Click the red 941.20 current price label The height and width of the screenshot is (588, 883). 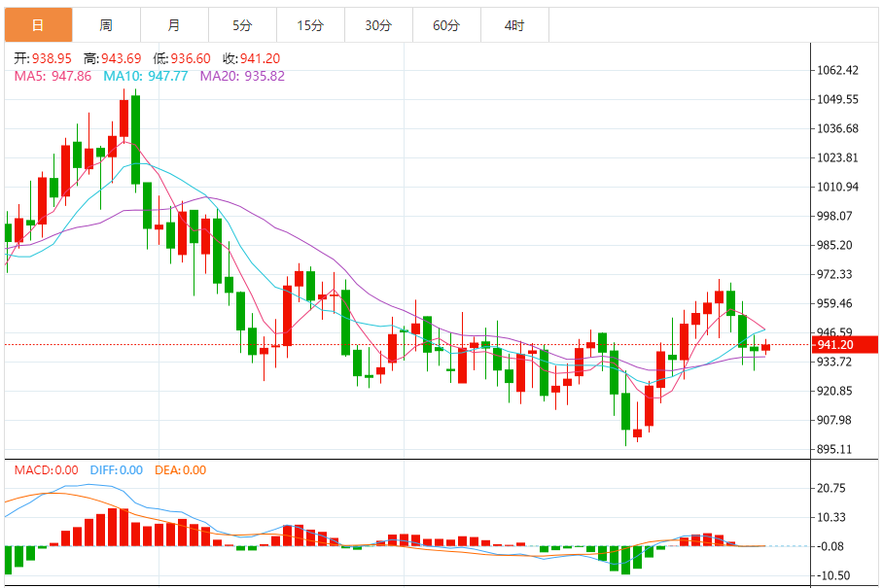[x=845, y=345]
